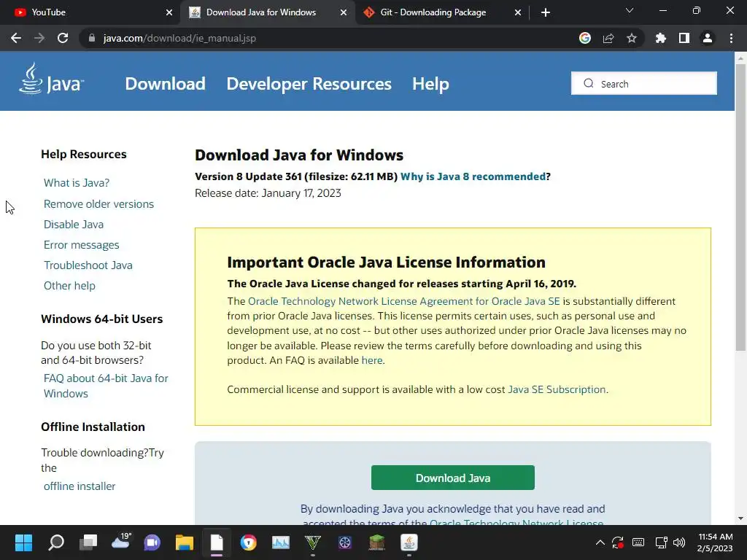This screenshot has width=747, height=560.
Task: Open Task View on taskbar
Action: [x=88, y=542]
